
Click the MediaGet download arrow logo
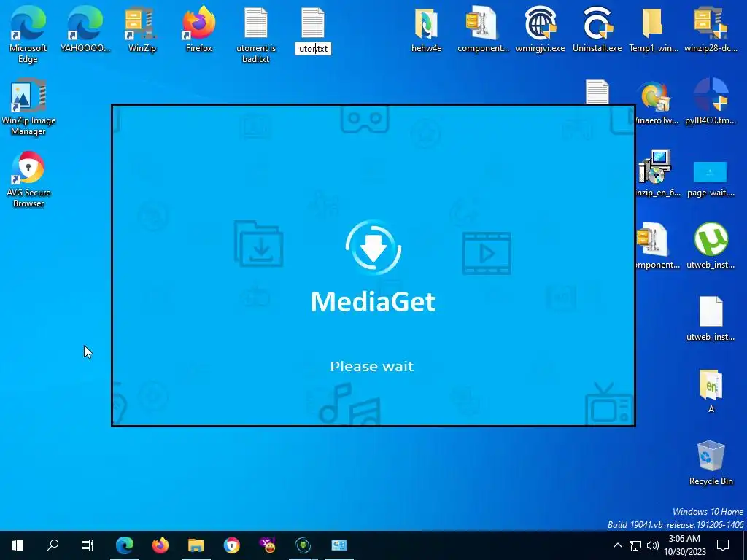tap(373, 247)
